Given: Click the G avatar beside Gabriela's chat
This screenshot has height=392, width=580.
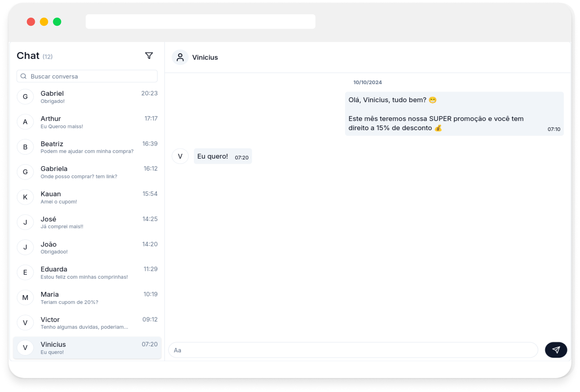Looking at the screenshot, I should pyautogui.click(x=25, y=172).
